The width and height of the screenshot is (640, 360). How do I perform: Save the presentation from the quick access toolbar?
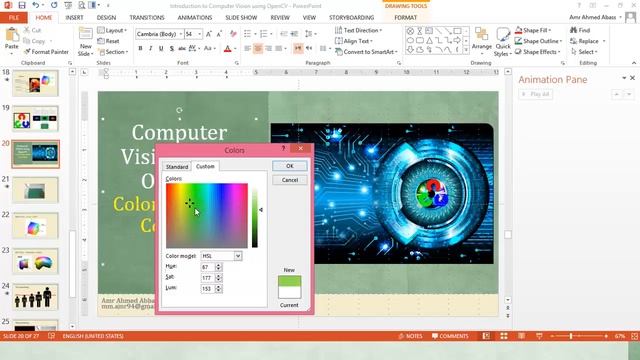[x=22, y=5]
